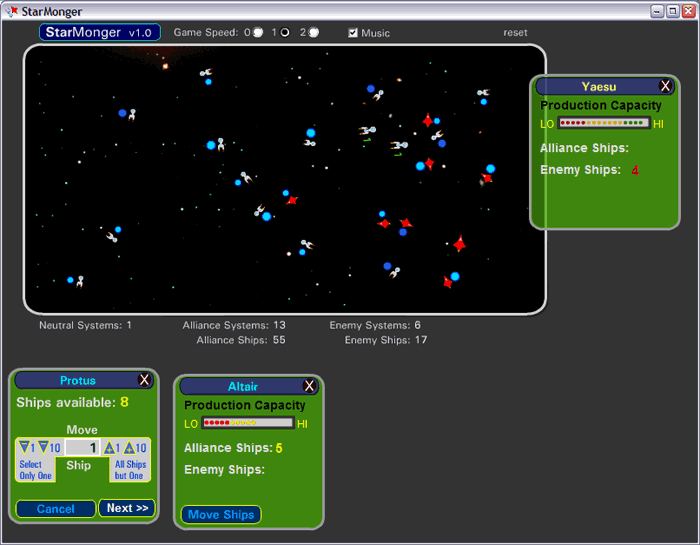Click the Yaesu Production Capacity bar
This screenshot has height=545, width=700.
tap(603, 123)
